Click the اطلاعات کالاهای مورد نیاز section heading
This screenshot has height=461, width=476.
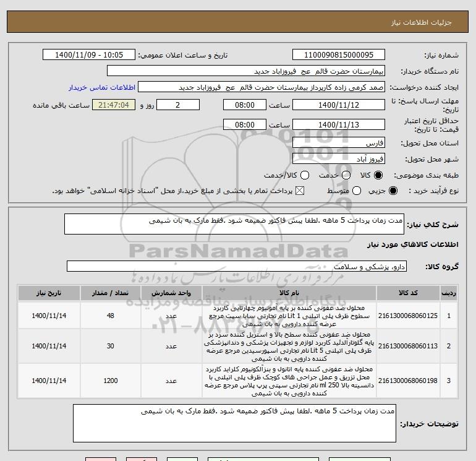pos(412,244)
